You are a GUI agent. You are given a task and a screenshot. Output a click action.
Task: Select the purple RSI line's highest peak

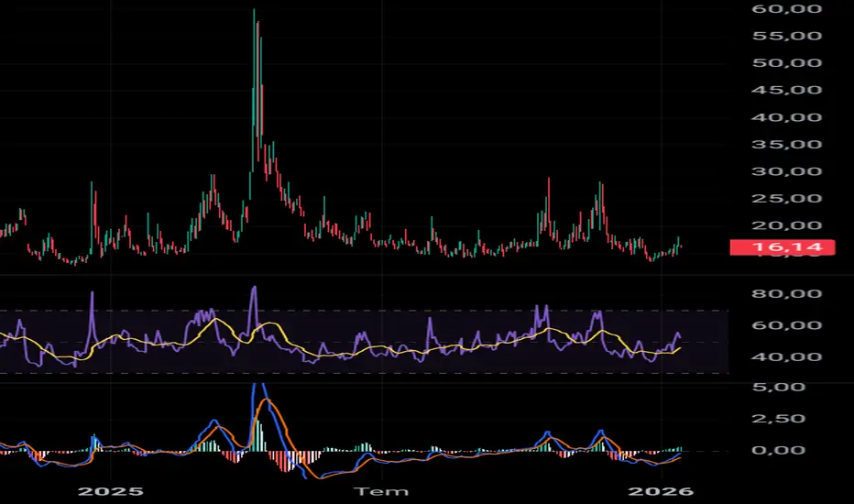coord(254,289)
